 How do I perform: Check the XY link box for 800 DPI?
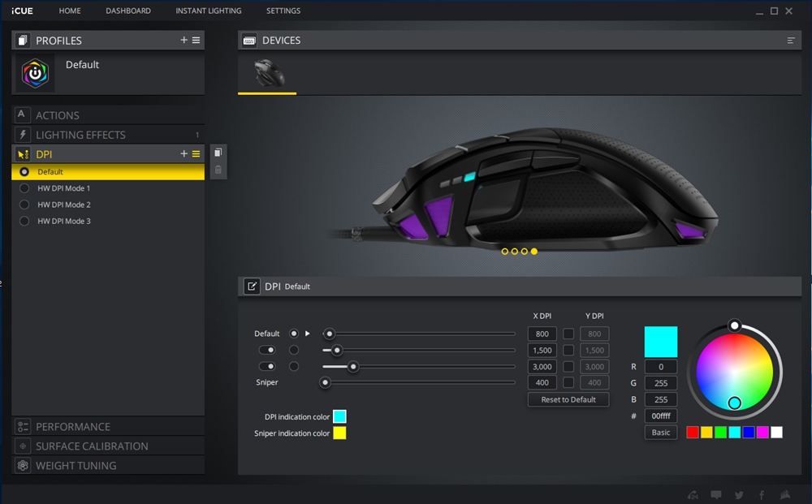pyautogui.click(x=568, y=334)
